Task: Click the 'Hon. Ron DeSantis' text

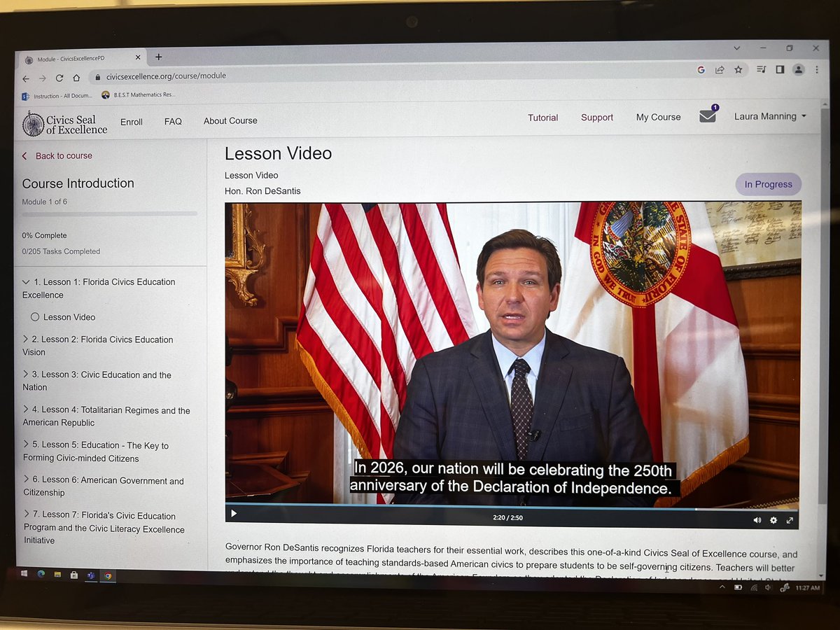Action: point(262,191)
